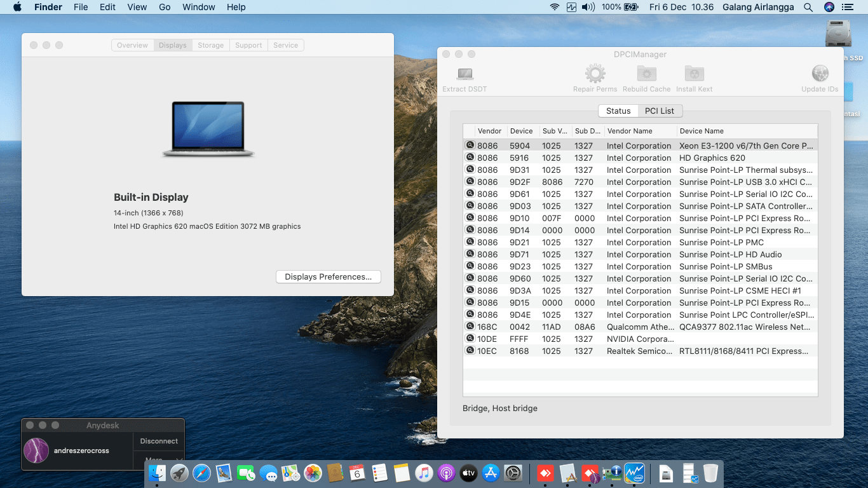Click magnifier icon for the Xeon E3-1200 row
Viewport: 868px width, 488px height.
coord(470,146)
